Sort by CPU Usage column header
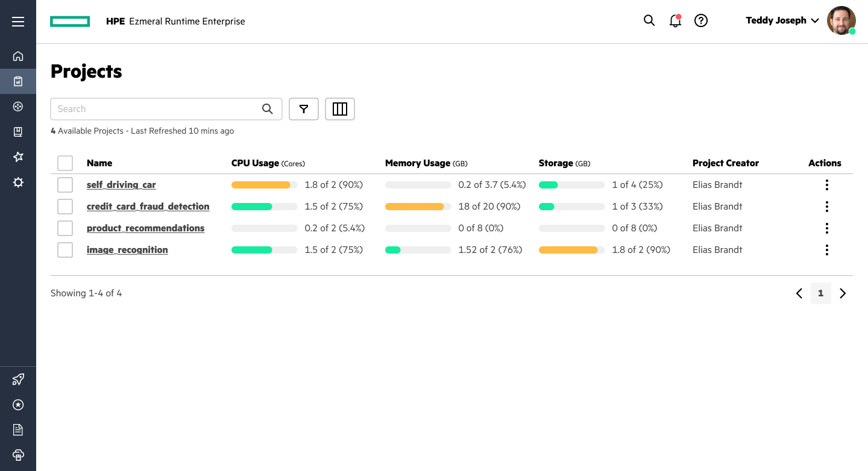 (268, 163)
